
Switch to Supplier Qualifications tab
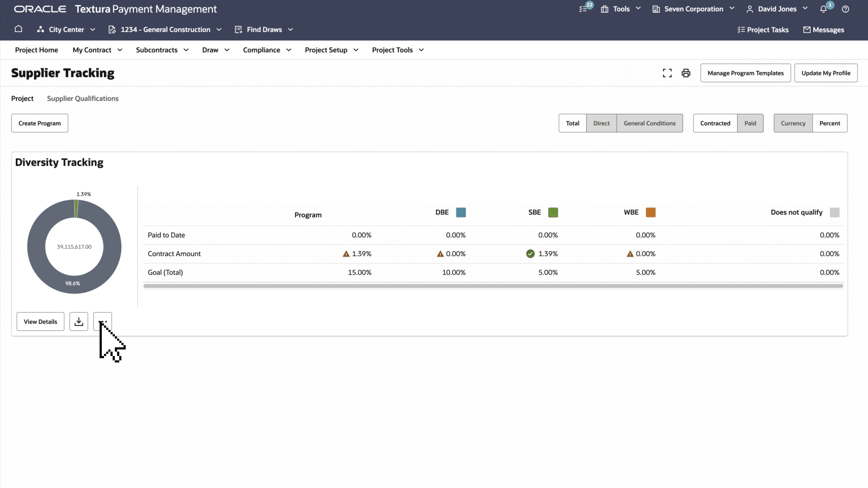click(83, 99)
